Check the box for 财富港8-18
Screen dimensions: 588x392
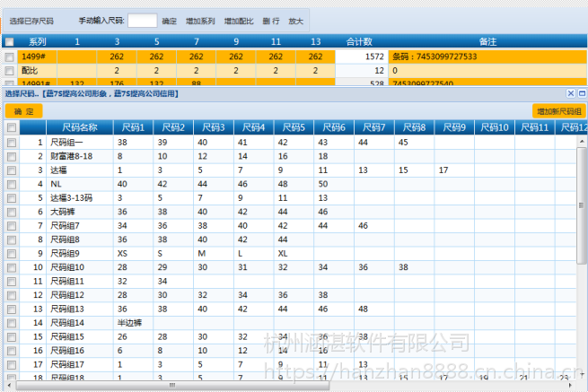[x=12, y=156]
